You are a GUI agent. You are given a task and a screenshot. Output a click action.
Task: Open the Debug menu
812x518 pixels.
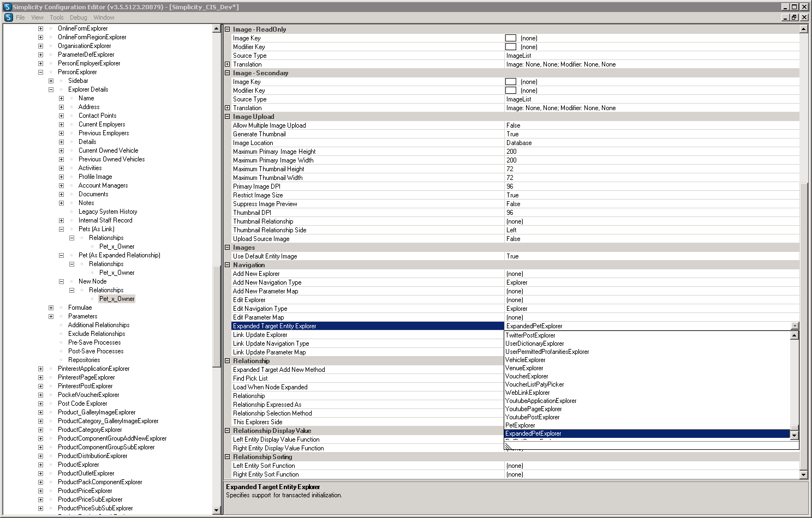coord(79,17)
